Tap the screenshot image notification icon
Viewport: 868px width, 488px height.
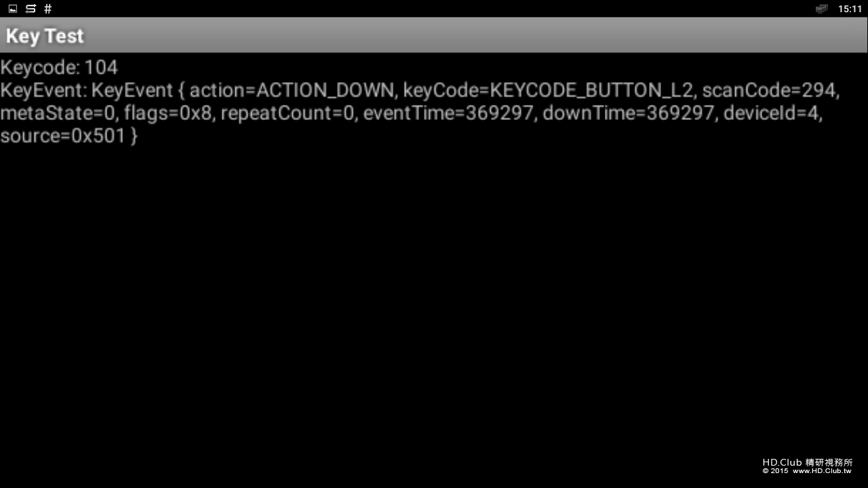click(12, 9)
